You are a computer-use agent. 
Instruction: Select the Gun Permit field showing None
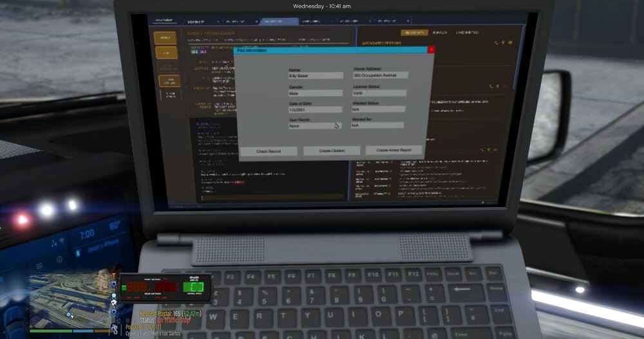tap(315, 126)
